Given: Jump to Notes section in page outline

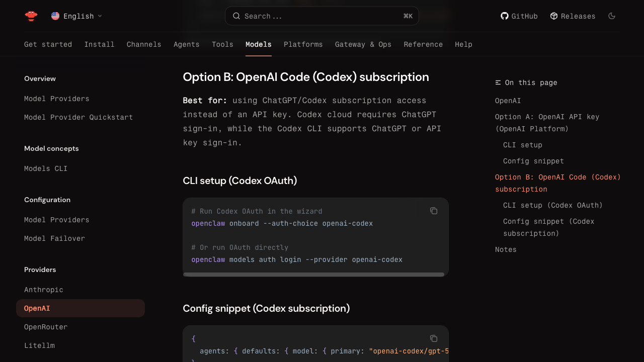Looking at the screenshot, I should click(506, 249).
